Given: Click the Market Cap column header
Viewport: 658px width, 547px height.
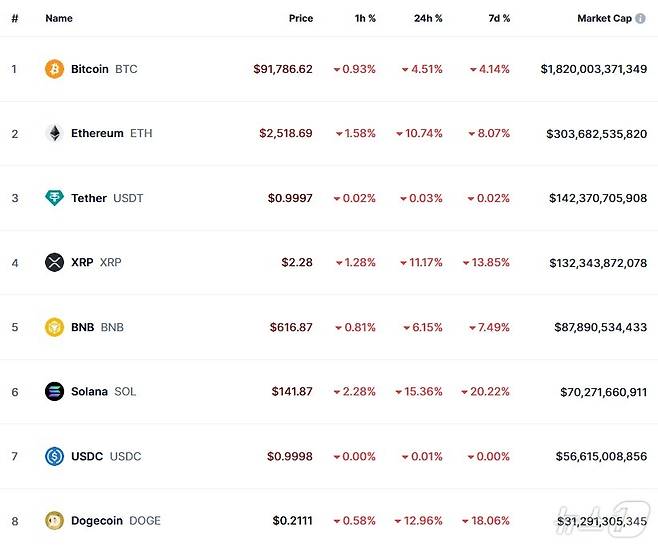Looking at the screenshot, I should [604, 18].
